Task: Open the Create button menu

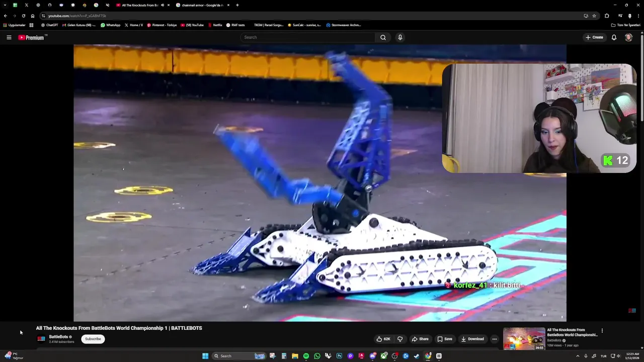Action: pos(594,37)
